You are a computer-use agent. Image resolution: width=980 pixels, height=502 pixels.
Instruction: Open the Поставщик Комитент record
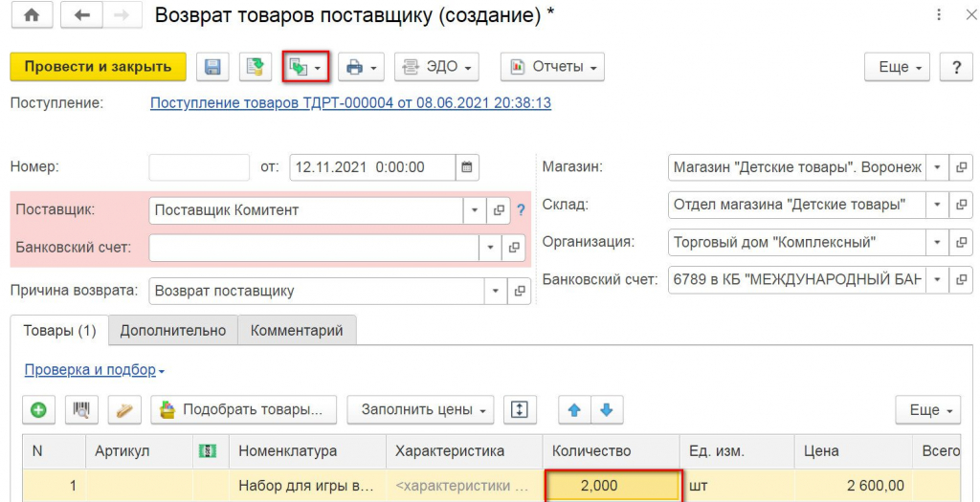click(499, 210)
